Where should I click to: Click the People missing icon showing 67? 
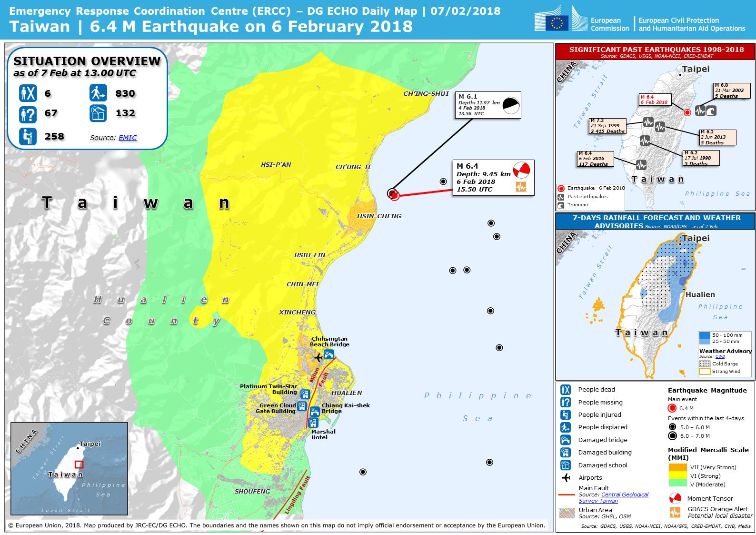[28, 114]
